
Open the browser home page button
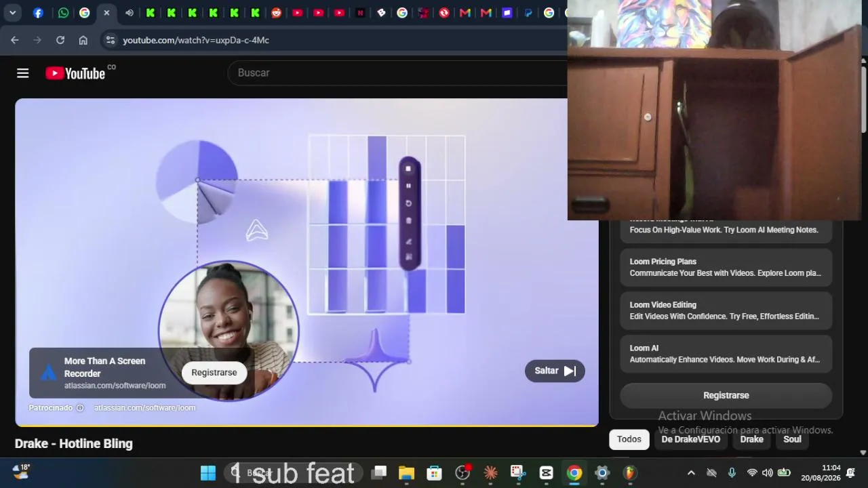(83, 40)
